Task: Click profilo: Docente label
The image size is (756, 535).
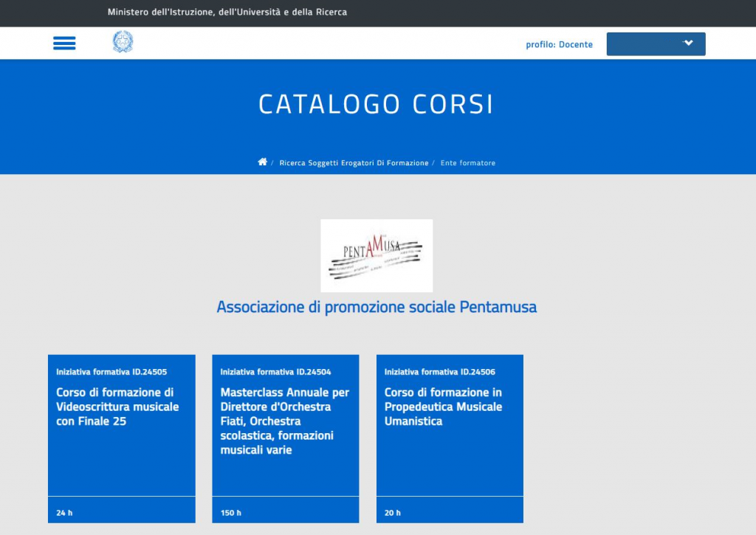Action: click(560, 44)
